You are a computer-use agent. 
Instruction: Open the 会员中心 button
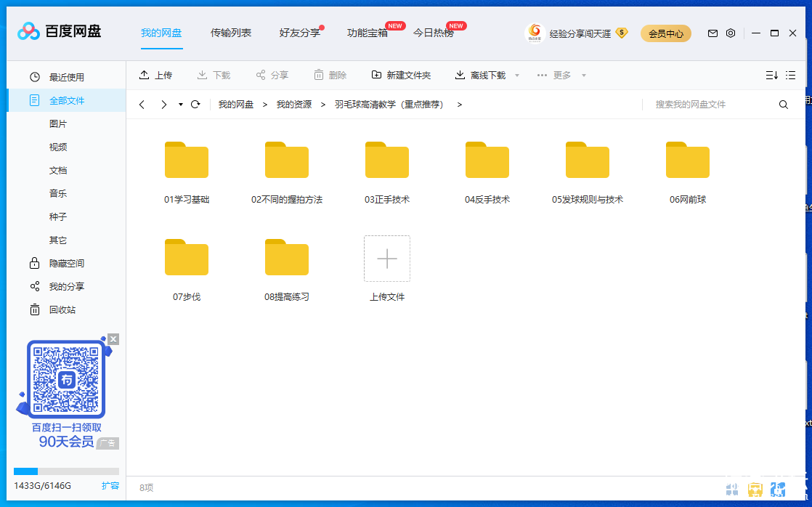666,33
